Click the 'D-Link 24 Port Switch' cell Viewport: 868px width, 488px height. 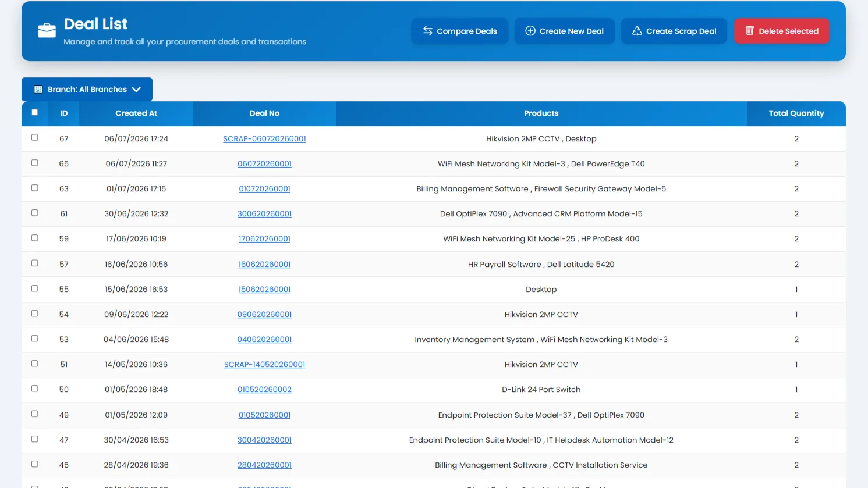541,390
